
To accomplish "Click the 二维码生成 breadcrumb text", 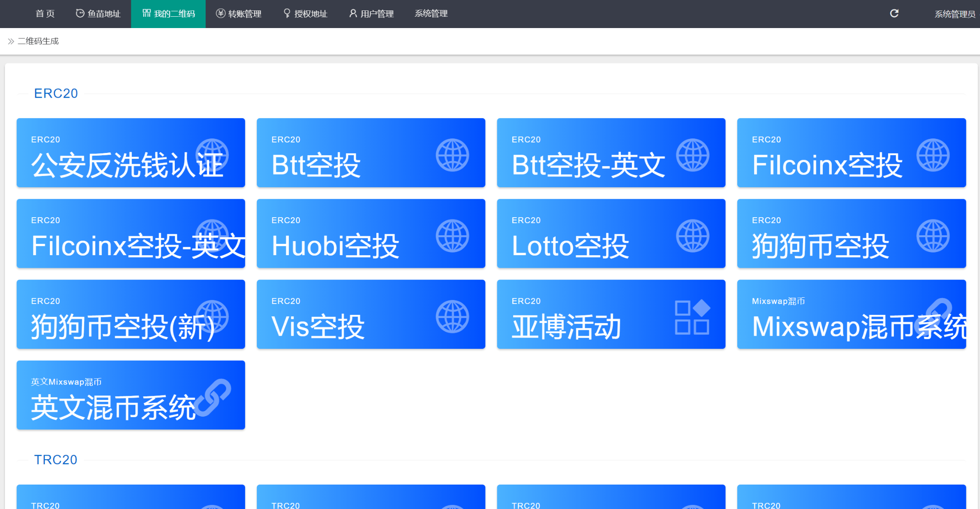I will tap(38, 41).
